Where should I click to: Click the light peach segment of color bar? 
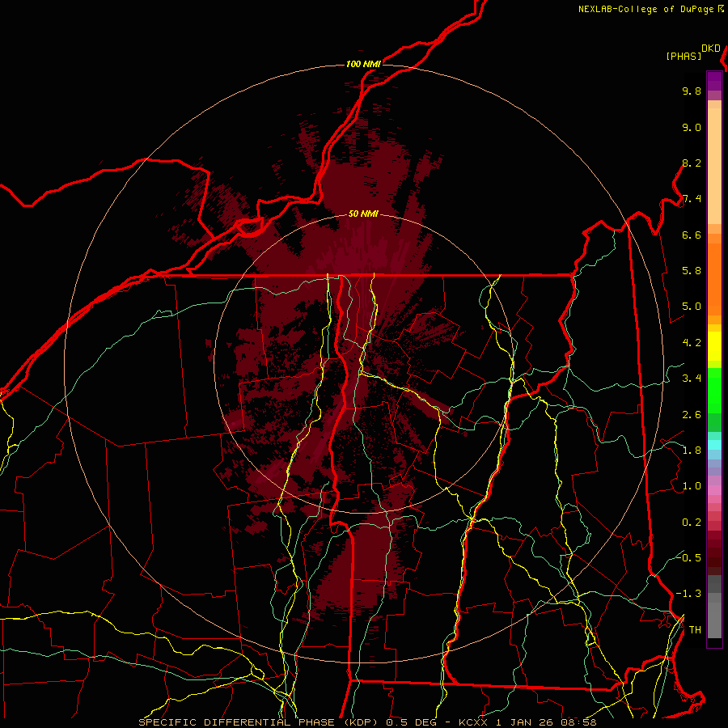click(714, 166)
